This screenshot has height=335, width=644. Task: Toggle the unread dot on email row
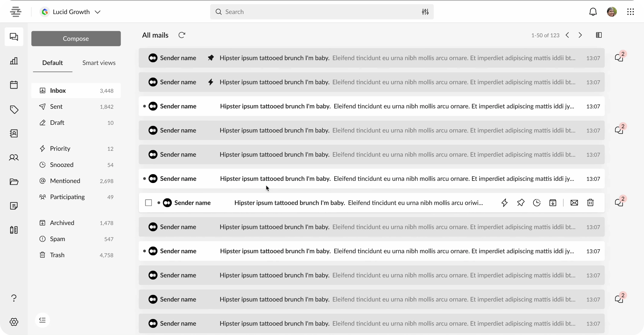click(158, 203)
